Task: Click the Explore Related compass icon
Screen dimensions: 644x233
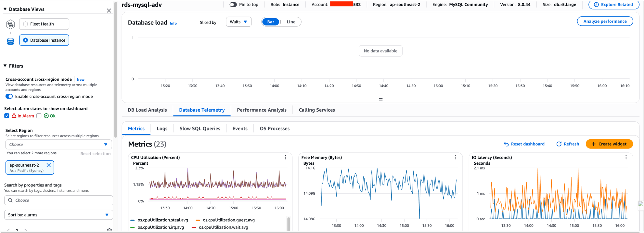Action: [x=596, y=5]
